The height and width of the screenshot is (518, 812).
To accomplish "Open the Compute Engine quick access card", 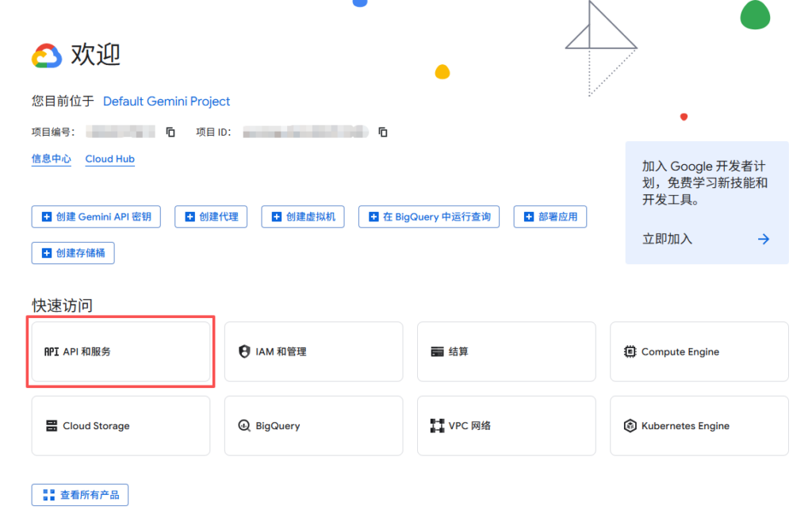I will point(699,351).
